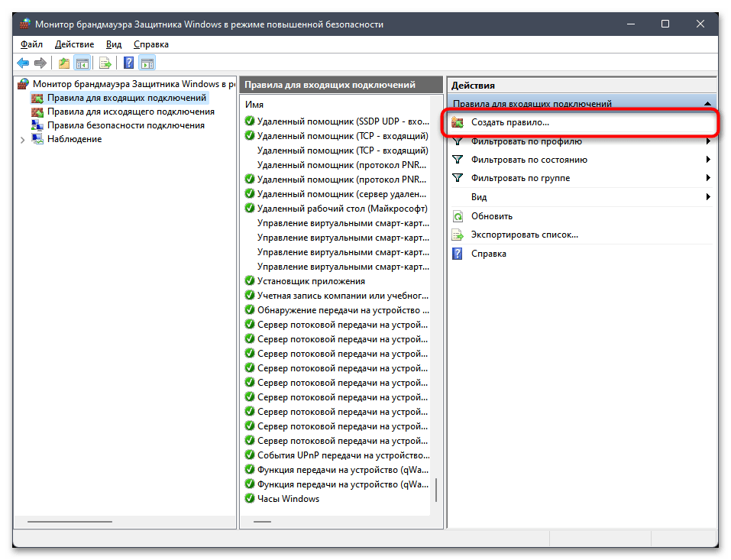Click the Обновить refresh icon in Actions

click(x=458, y=216)
